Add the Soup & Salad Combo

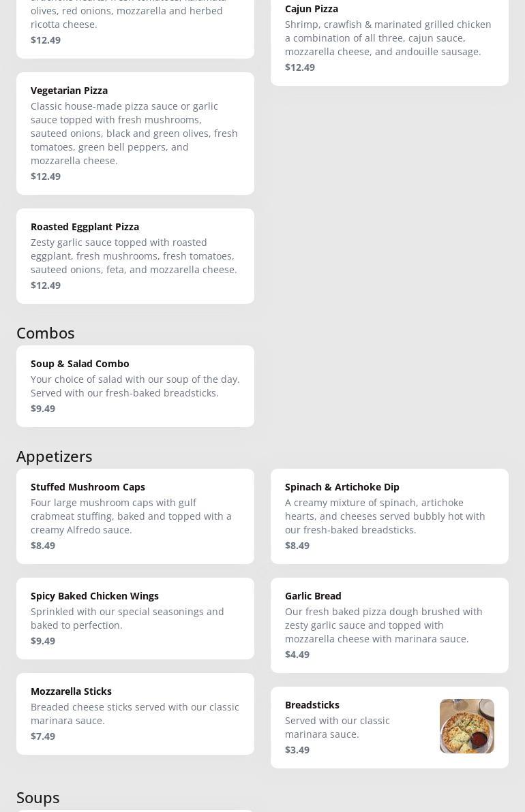pos(135,386)
